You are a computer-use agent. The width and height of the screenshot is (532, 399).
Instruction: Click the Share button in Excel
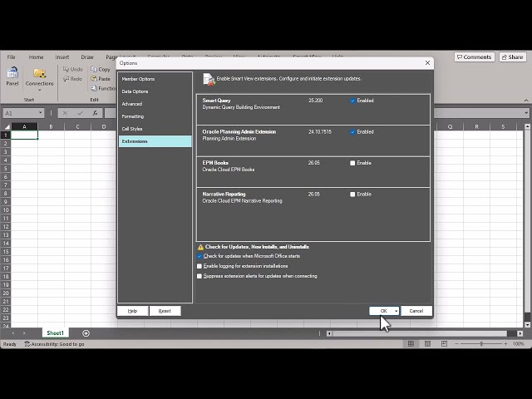[513, 57]
